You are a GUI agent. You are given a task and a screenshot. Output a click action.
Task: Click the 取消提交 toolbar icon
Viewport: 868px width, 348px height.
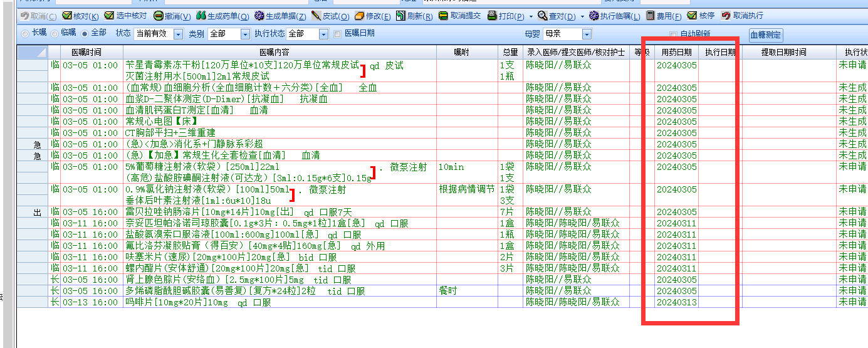(443, 16)
